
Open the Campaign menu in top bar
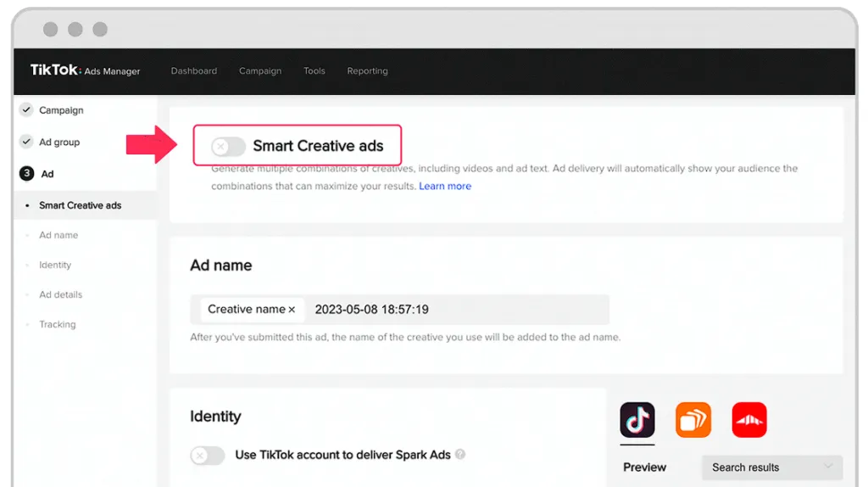tap(260, 71)
